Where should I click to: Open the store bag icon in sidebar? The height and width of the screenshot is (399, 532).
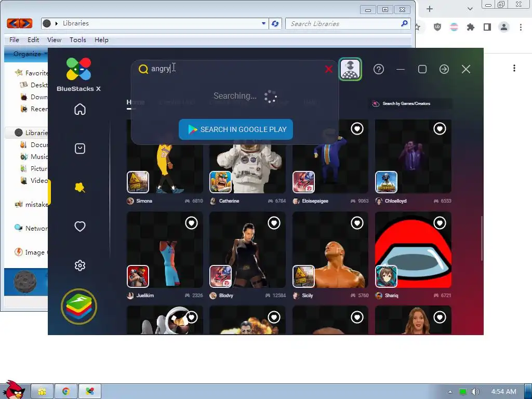[79, 149]
